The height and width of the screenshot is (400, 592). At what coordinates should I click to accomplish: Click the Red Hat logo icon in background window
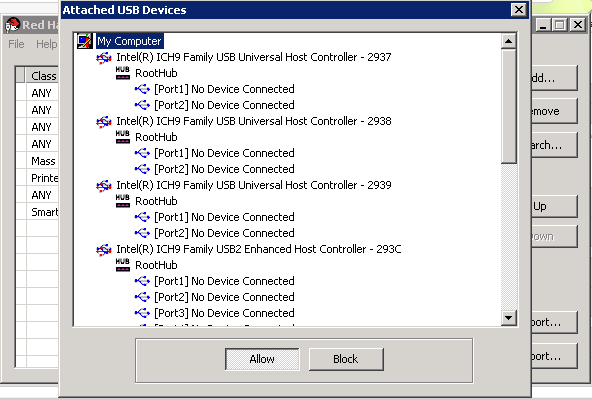click(12, 25)
